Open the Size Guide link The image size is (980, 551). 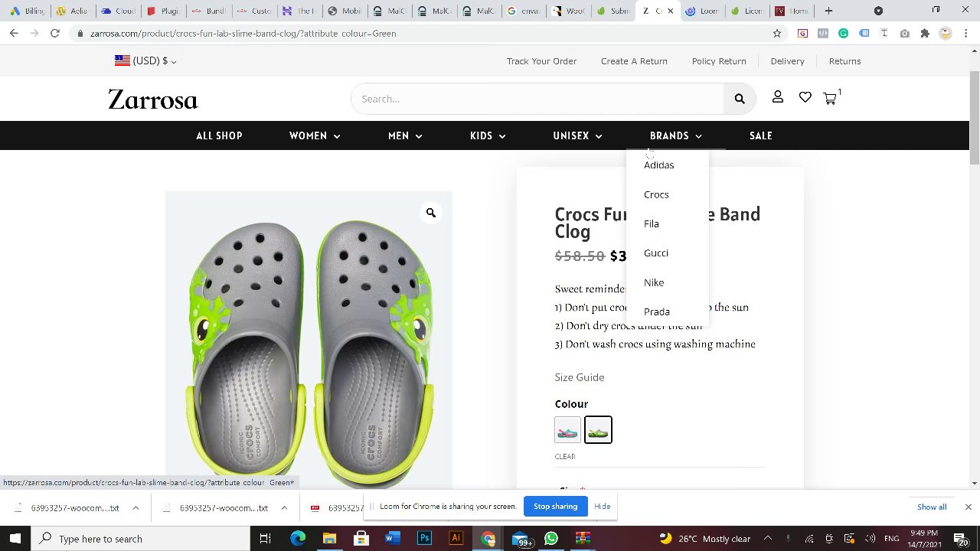coord(580,377)
